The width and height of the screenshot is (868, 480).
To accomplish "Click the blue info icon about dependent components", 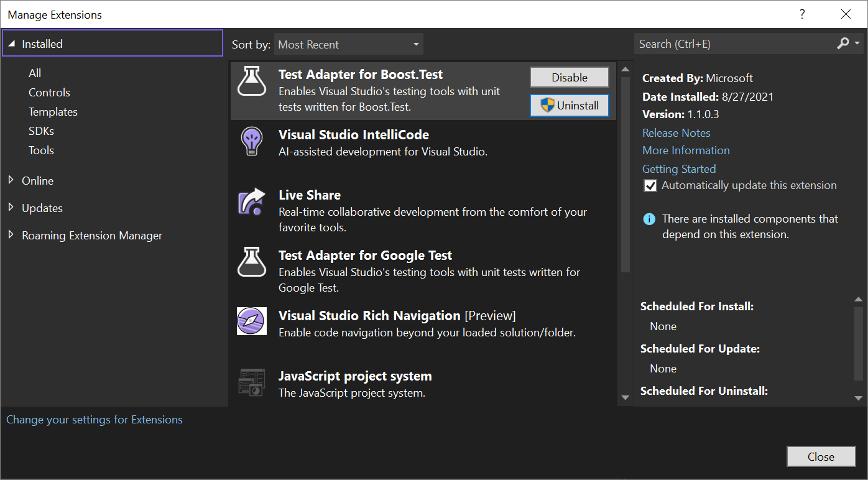I will (649, 219).
